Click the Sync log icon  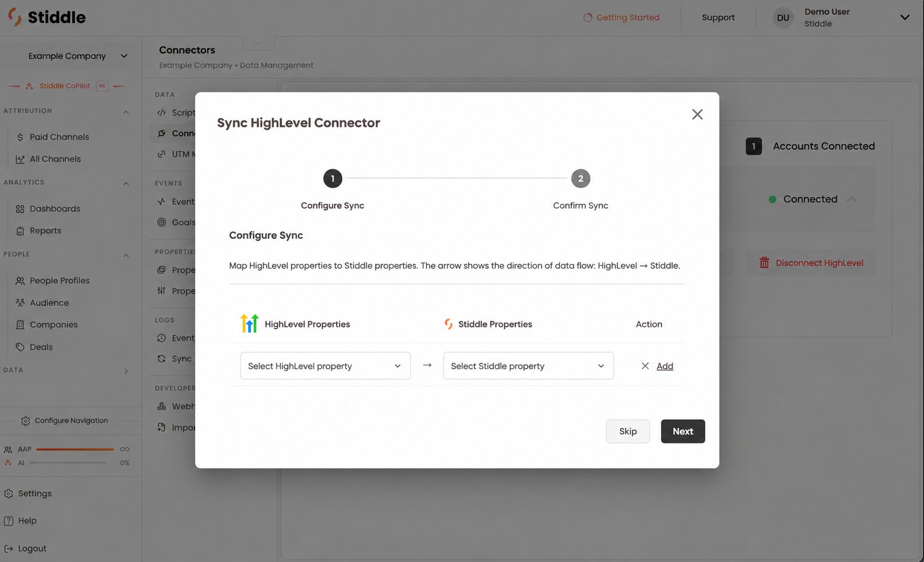coord(161,359)
